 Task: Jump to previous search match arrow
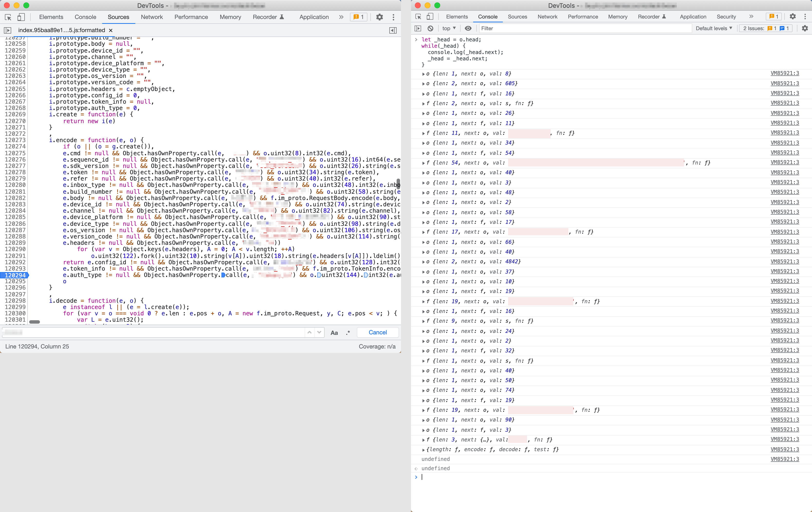pos(310,332)
